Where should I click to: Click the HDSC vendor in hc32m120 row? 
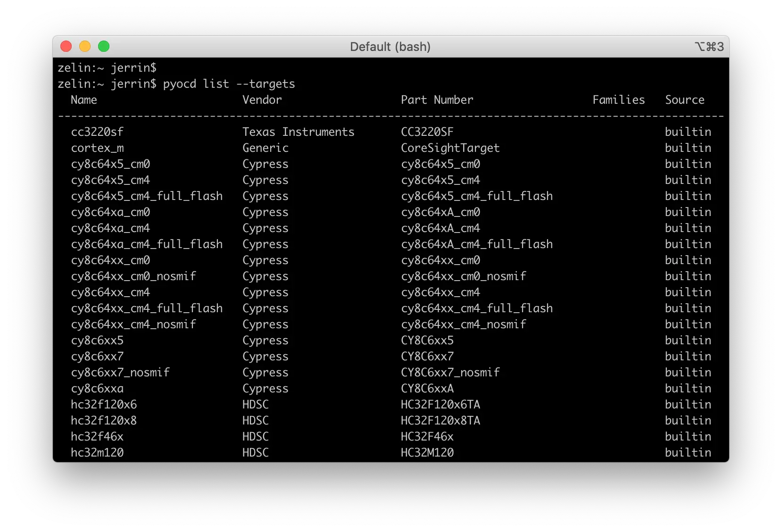tap(256, 453)
